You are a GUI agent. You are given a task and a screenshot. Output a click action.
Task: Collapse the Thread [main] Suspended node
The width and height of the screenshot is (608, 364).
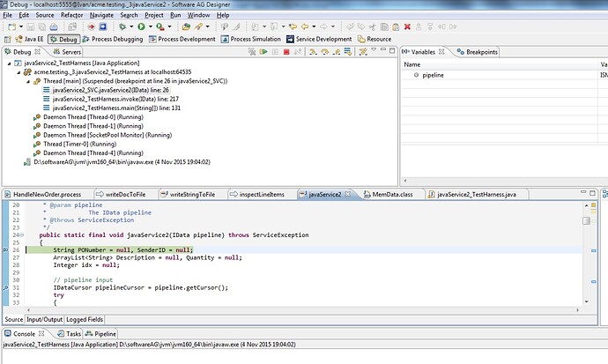click(28, 81)
